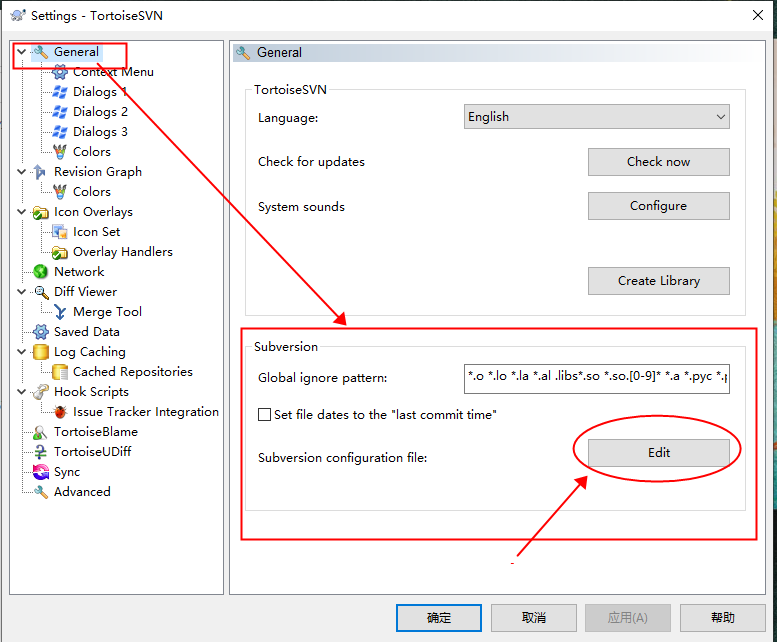The width and height of the screenshot is (777, 642).
Task: Click the Colors icon under Revision Graph
Action: (59, 192)
